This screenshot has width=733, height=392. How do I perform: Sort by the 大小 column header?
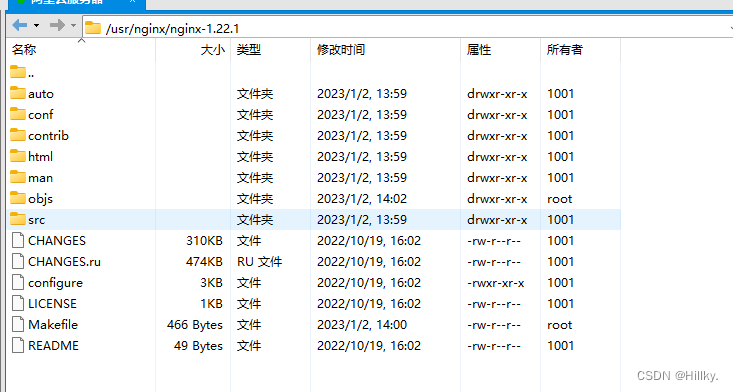[x=213, y=50]
